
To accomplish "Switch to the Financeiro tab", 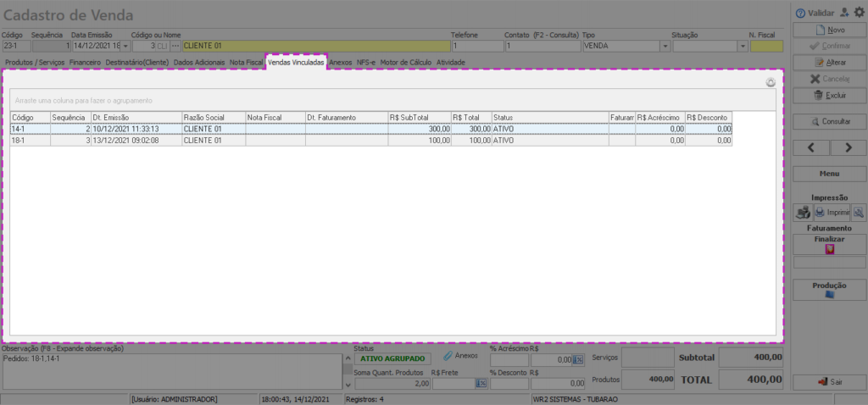I will click(x=85, y=63).
